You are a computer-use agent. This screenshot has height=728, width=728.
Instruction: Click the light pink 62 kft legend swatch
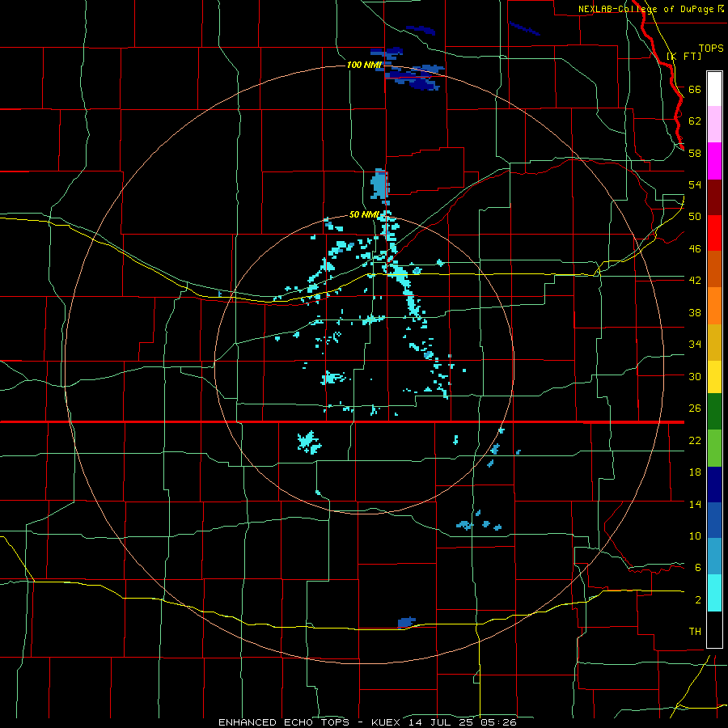(714, 124)
